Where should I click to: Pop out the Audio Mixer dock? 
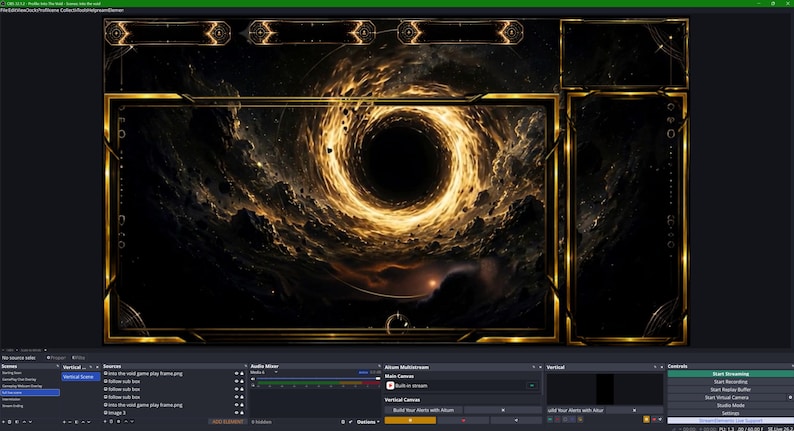tap(379, 366)
